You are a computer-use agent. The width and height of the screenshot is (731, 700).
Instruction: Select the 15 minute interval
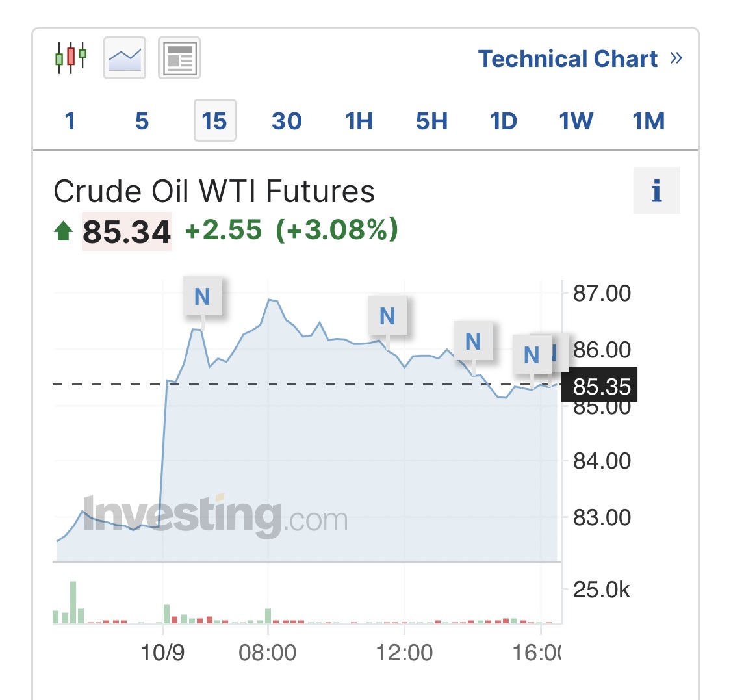coord(215,120)
